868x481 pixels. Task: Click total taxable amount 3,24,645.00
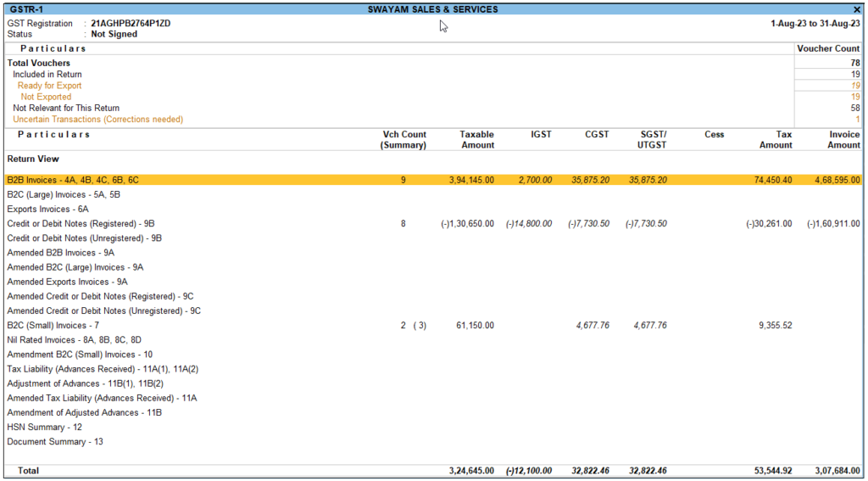pos(471,471)
